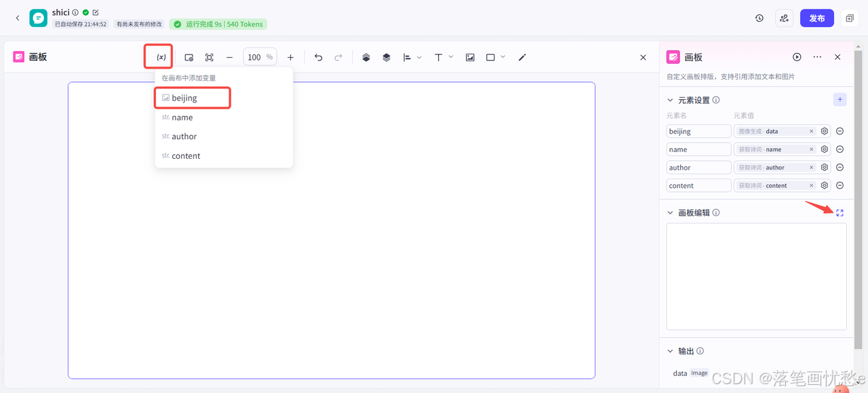Clear the 获取诗词 - content value
The height and width of the screenshot is (393, 868).
811,185
